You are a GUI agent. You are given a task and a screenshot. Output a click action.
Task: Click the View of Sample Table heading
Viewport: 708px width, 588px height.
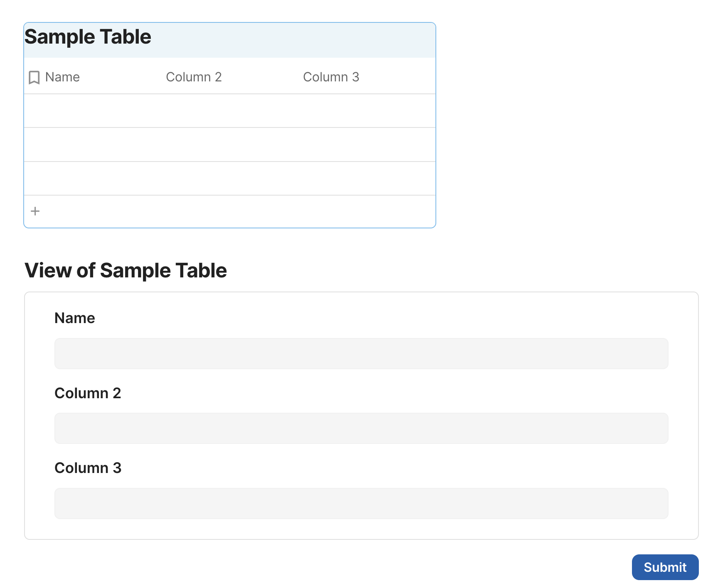pyautogui.click(x=126, y=270)
